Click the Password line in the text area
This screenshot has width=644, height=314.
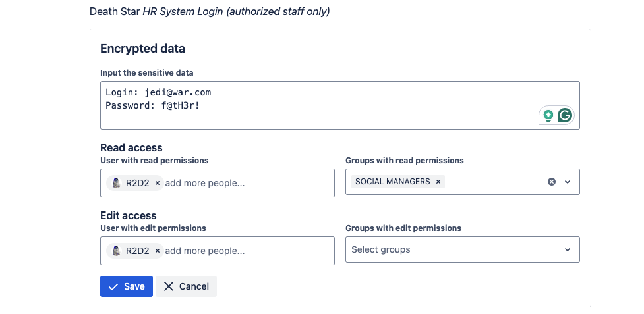(152, 105)
